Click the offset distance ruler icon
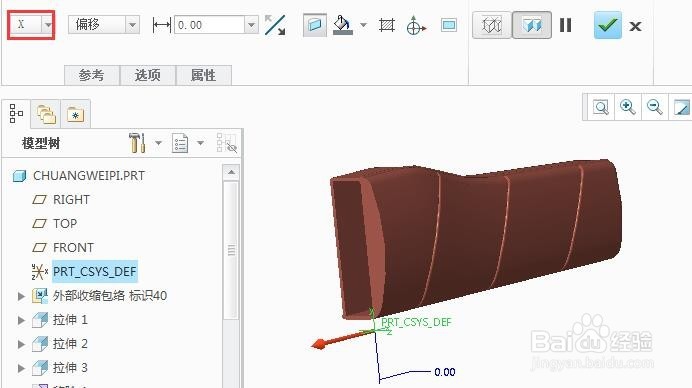Image resolution: width=692 pixels, height=388 pixels. (x=161, y=25)
